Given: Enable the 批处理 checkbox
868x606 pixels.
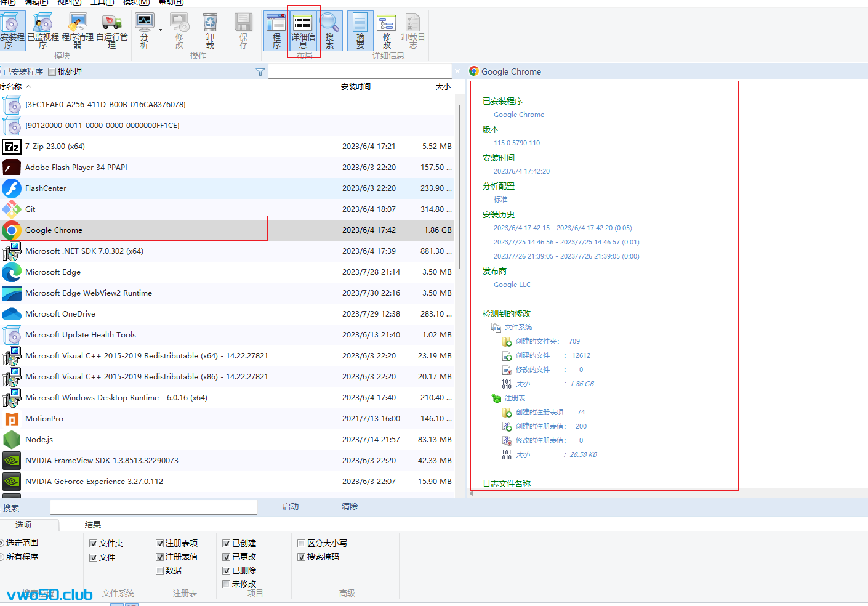Looking at the screenshot, I should click(52, 72).
